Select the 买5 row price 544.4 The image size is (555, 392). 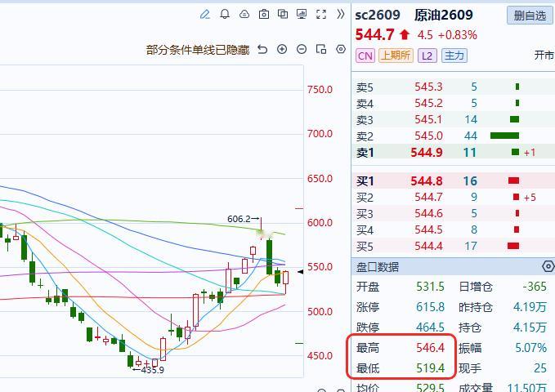point(428,247)
